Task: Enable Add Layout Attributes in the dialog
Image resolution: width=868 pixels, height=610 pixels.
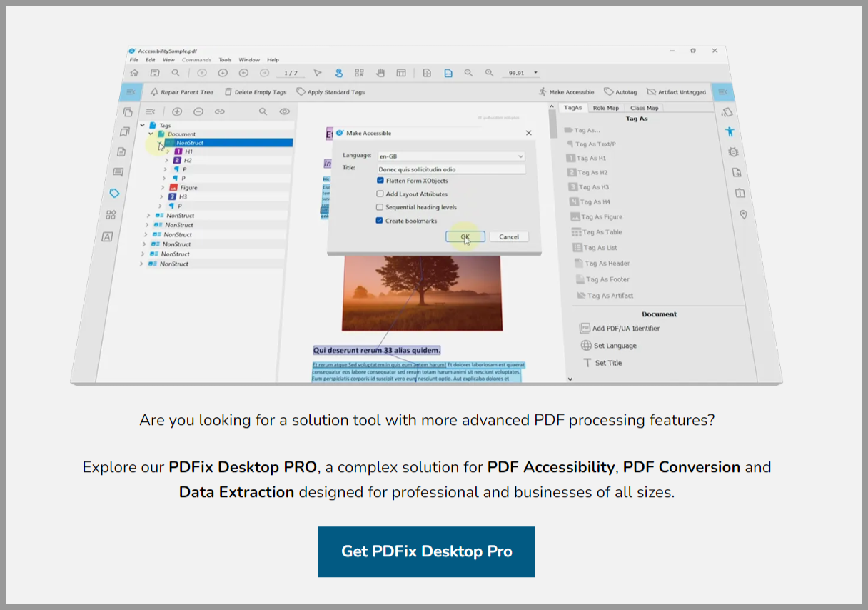Action: (x=381, y=194)
